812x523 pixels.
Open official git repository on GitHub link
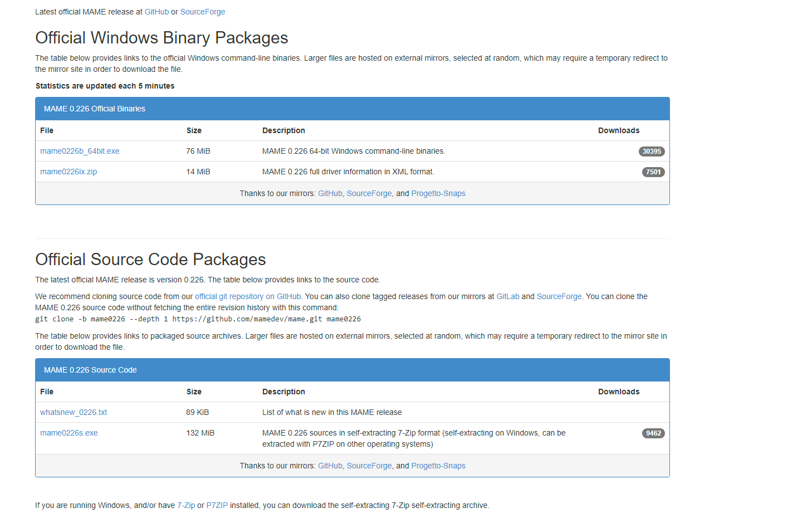248,296
